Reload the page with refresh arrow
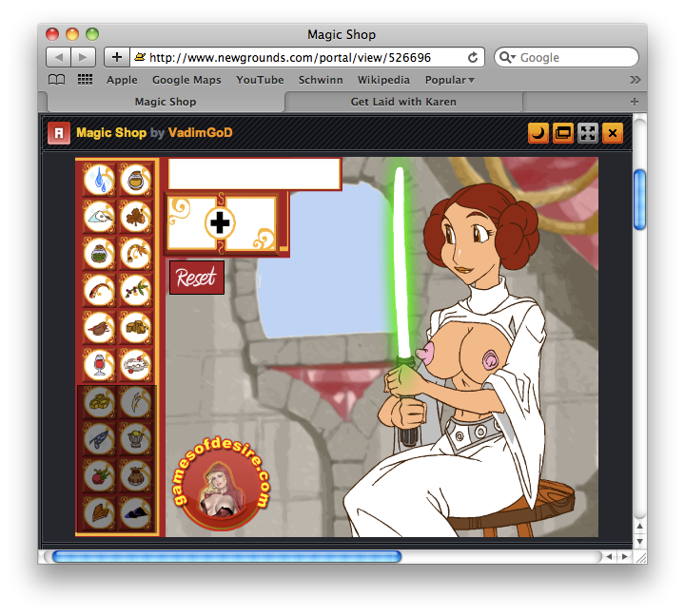This screenshot has height=616, width=685. (x=472, y=57)
